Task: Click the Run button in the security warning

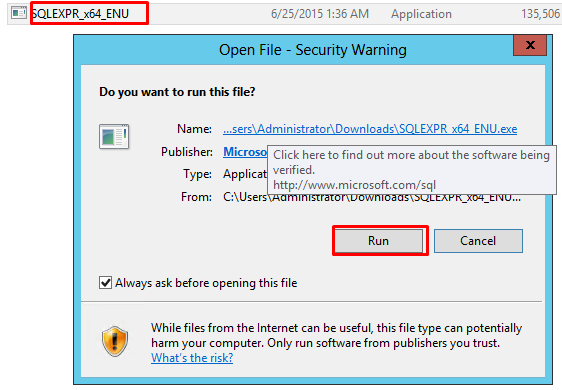Action: click(x=379, y=241)
